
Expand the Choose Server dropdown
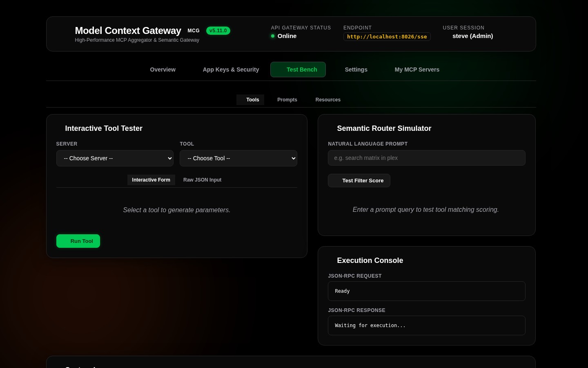115,158
